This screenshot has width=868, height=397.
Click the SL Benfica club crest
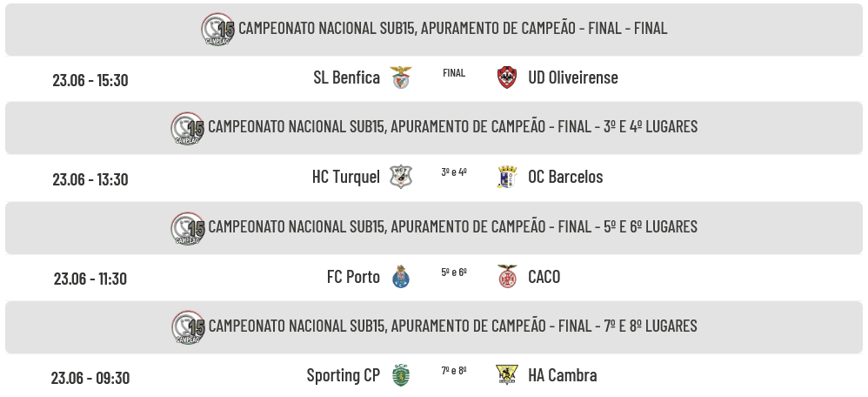click(x=401, y=77)
